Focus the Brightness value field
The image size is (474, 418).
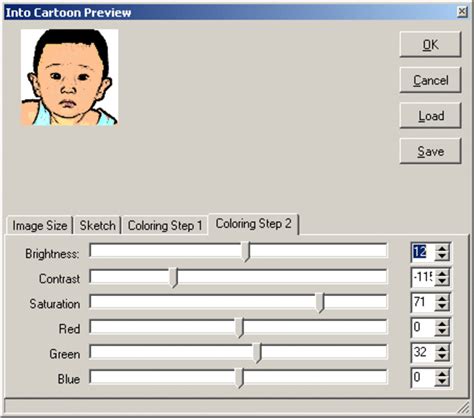[423, 252]
